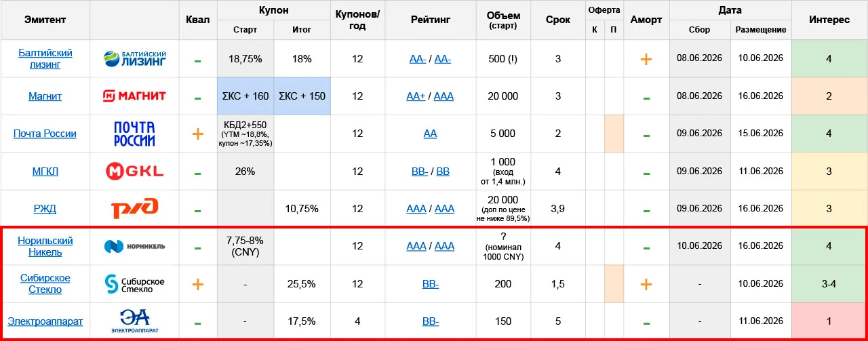Click the 7,75-8% (CNY) coupon cell
This screenshot has width=868, height=341.
point(245,246)
